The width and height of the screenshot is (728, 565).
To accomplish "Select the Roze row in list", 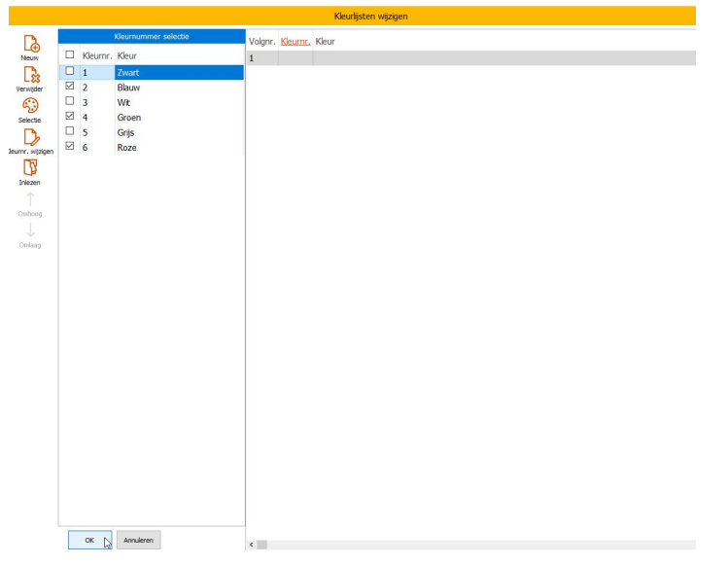I will point(126,148).
